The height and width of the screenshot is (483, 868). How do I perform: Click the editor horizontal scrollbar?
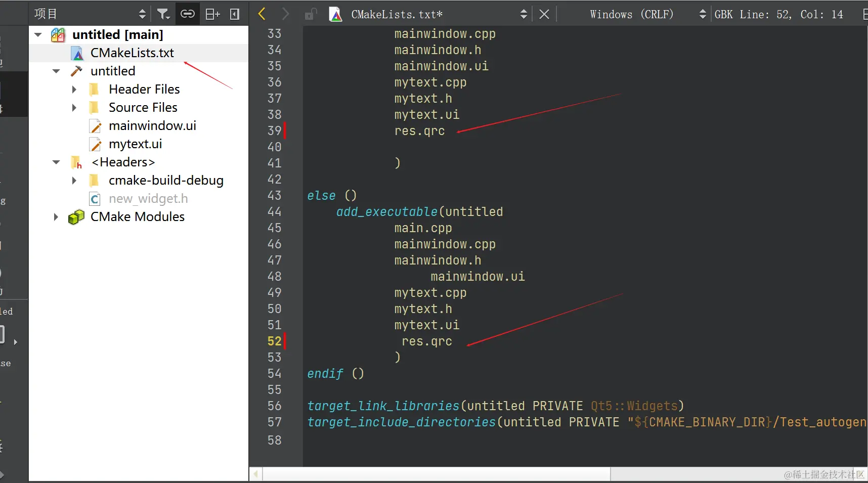(x=437, y=474)
